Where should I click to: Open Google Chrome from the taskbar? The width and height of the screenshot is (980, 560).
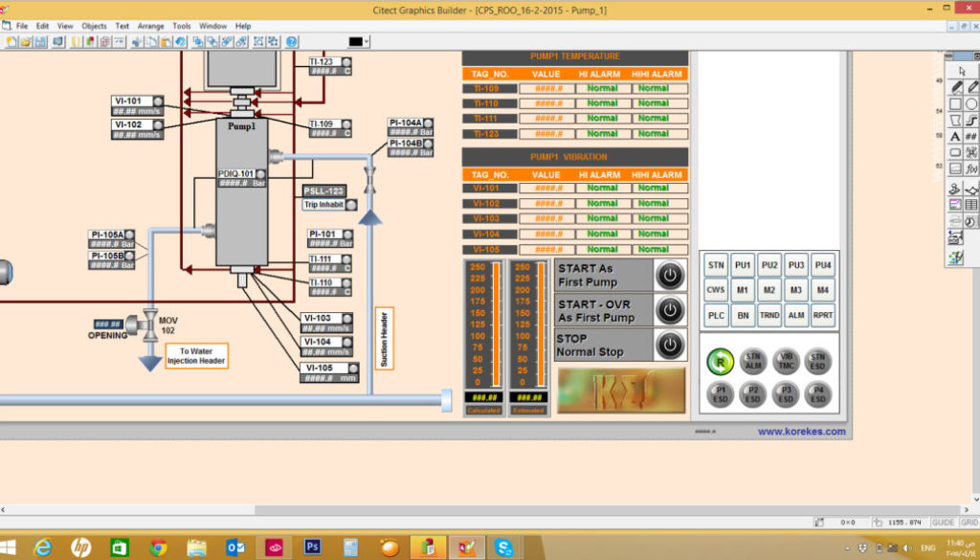coord(158,548)
